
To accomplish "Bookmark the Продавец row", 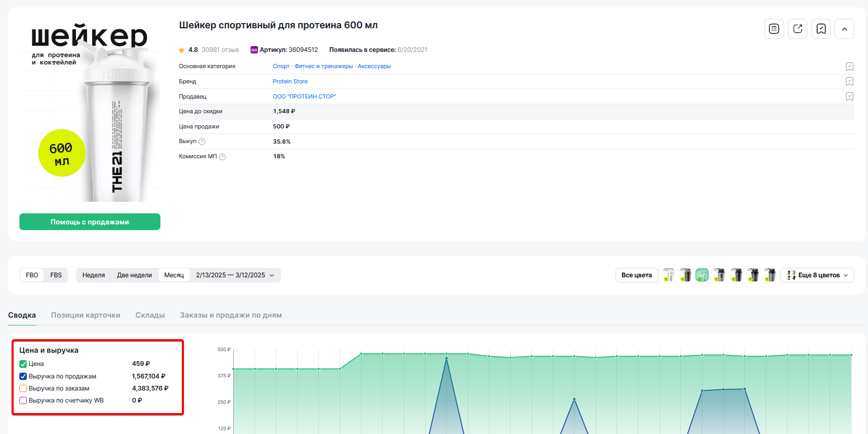I will [850, 96].
